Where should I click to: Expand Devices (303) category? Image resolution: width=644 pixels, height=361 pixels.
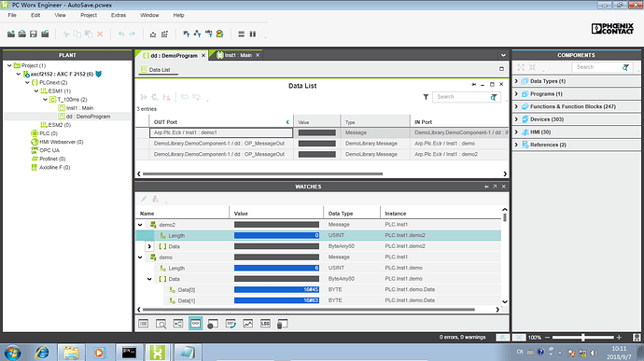pyautogui.click(x=517, y=119)
